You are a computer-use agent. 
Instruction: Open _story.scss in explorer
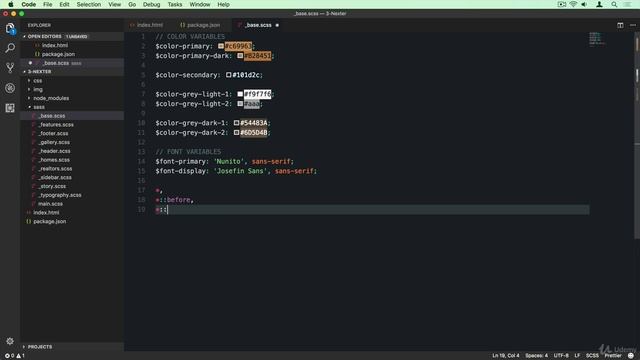pyautogui.click(x=52, y=186)
